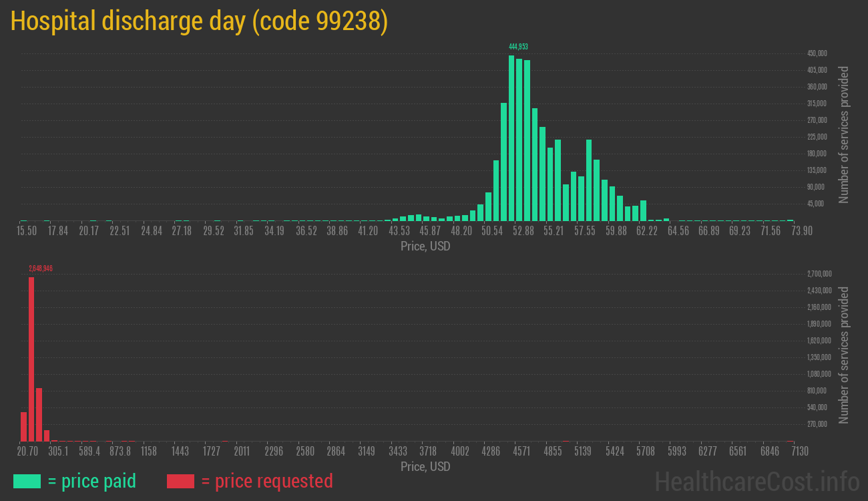Screen dimensions: 868x501
Task: Click the 4571 tick label on lower chart
Action: click(521, 452)
